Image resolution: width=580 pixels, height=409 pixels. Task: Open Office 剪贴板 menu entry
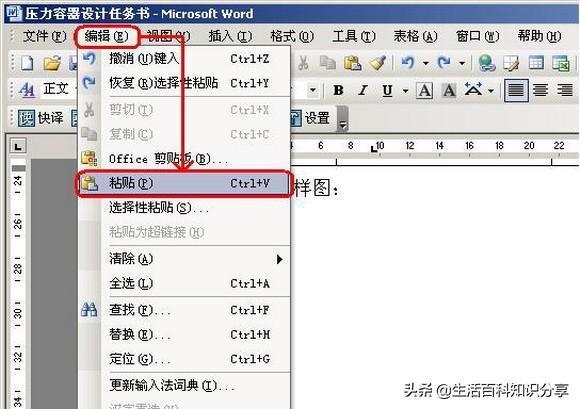tap(184, 159)
